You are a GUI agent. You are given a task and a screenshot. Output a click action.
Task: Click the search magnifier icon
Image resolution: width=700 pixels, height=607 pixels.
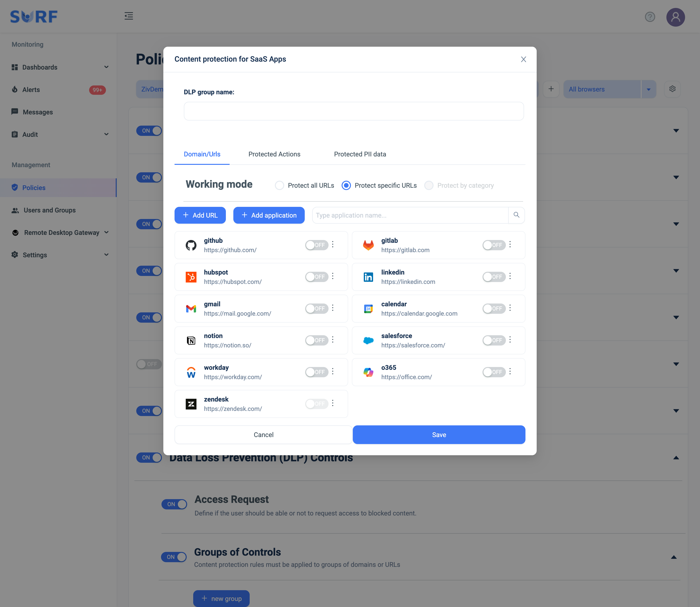[x=516, y=215]
